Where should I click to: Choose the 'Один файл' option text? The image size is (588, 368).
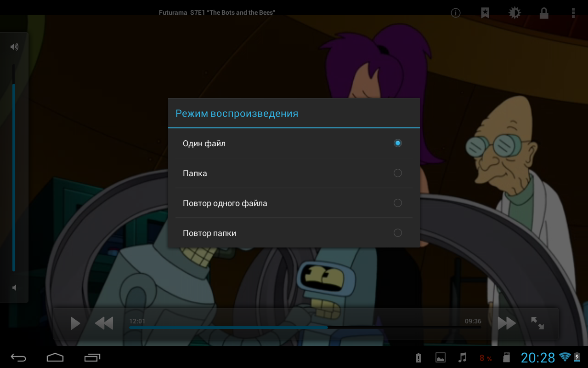[204, 144]
